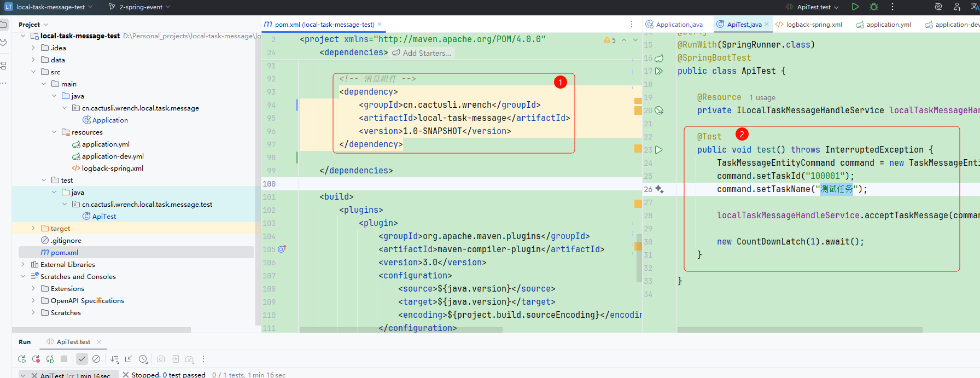Open the AI assistant swirl icon

938,7
